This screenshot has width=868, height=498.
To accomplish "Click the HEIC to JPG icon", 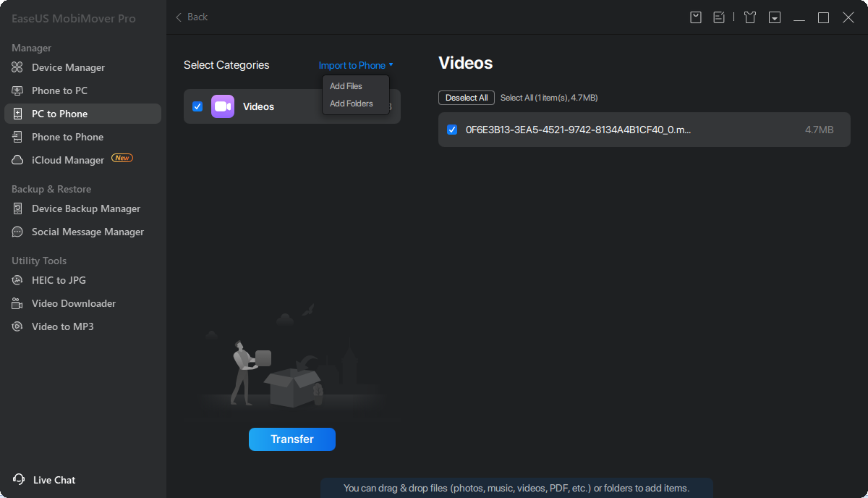I will 17,280.
